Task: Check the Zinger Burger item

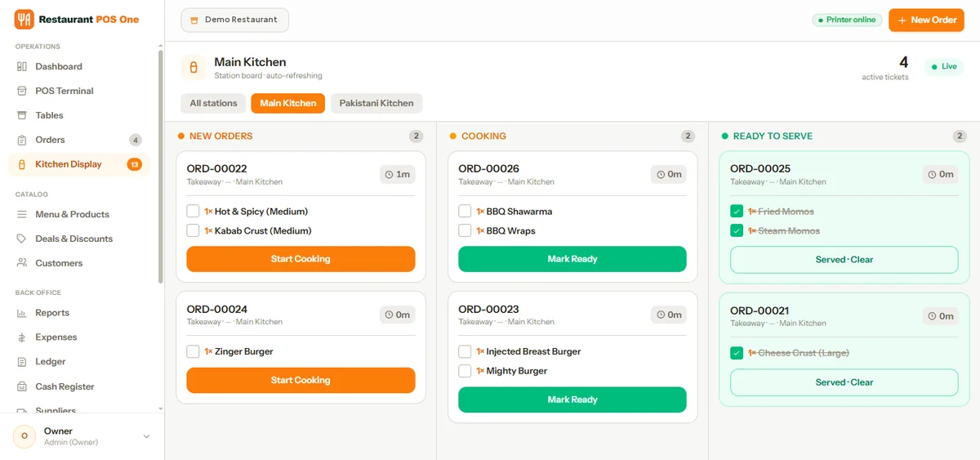Action: pos(193,351)
